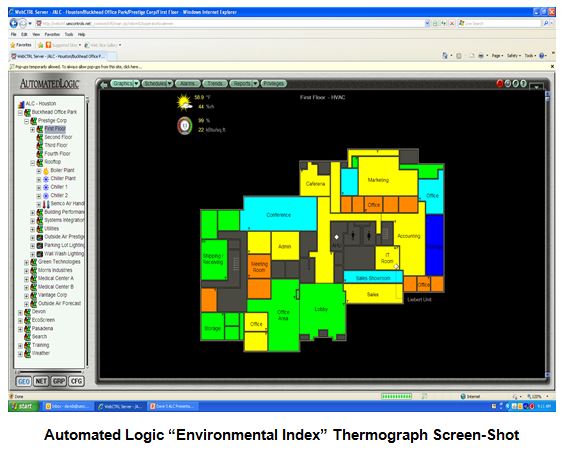Click the Parking Lot Lighting icon
The image size is (563, 449).
(x=40, y=245)
